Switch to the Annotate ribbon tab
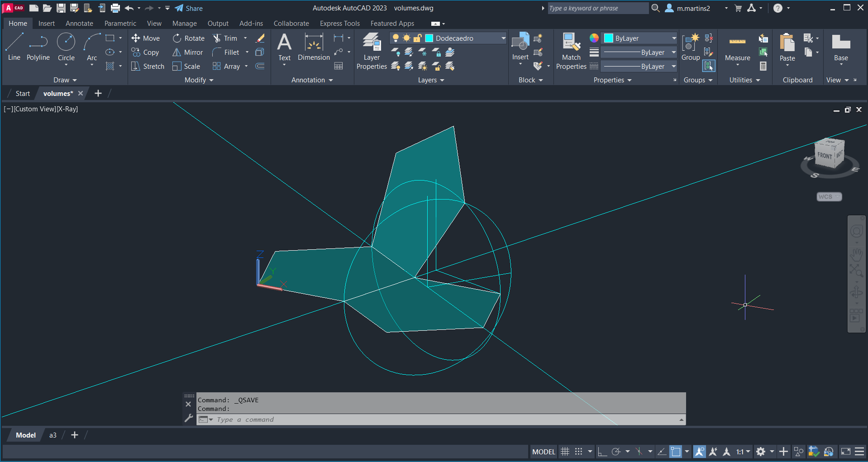Screen dimensions: 868x462 click(79, 24)
